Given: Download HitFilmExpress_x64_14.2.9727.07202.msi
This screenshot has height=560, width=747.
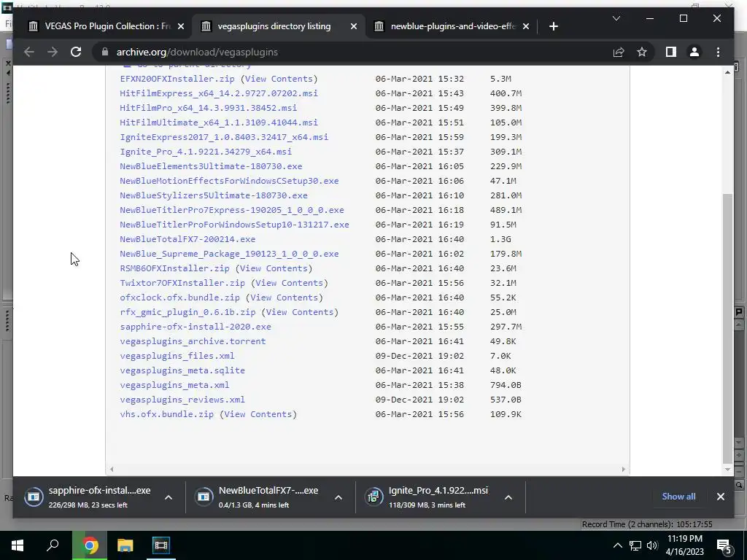Looking at the screenshot, I should pos(219,93).
